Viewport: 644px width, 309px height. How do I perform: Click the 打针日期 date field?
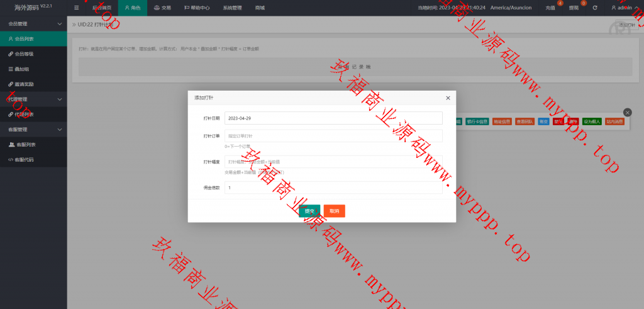pos(333,118)
